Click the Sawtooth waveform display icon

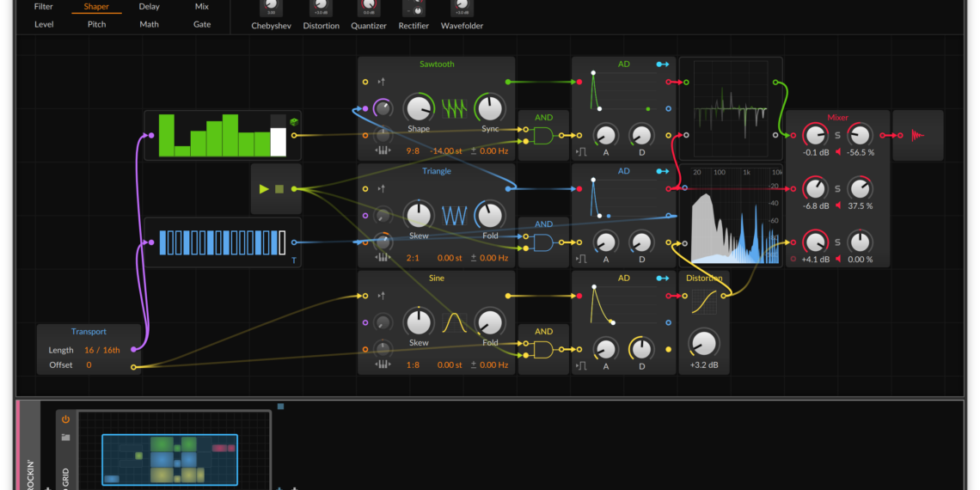click(x=455, y=108)
